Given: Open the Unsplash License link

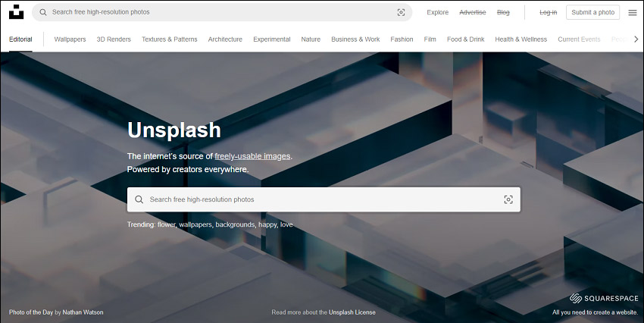Looking at the screenshot, I should pos(352,312).
